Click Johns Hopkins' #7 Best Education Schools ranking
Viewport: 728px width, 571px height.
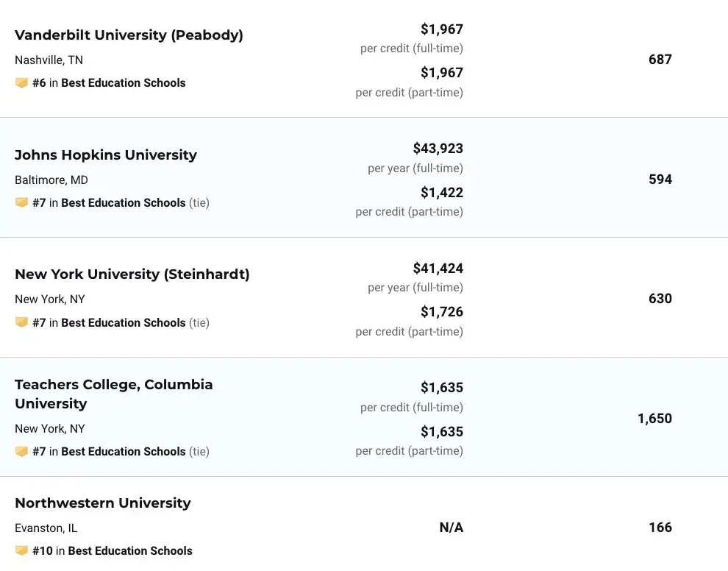[x=109, y=202]
